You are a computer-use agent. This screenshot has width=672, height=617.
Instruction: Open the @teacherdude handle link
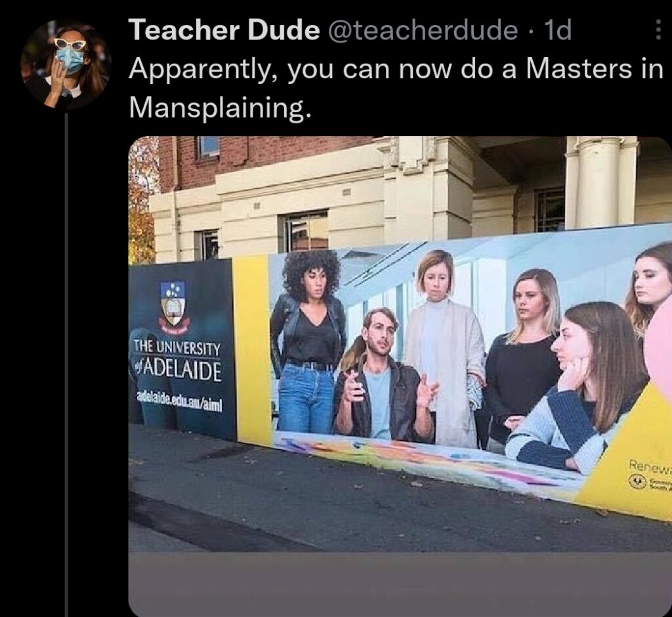[422, 31]
